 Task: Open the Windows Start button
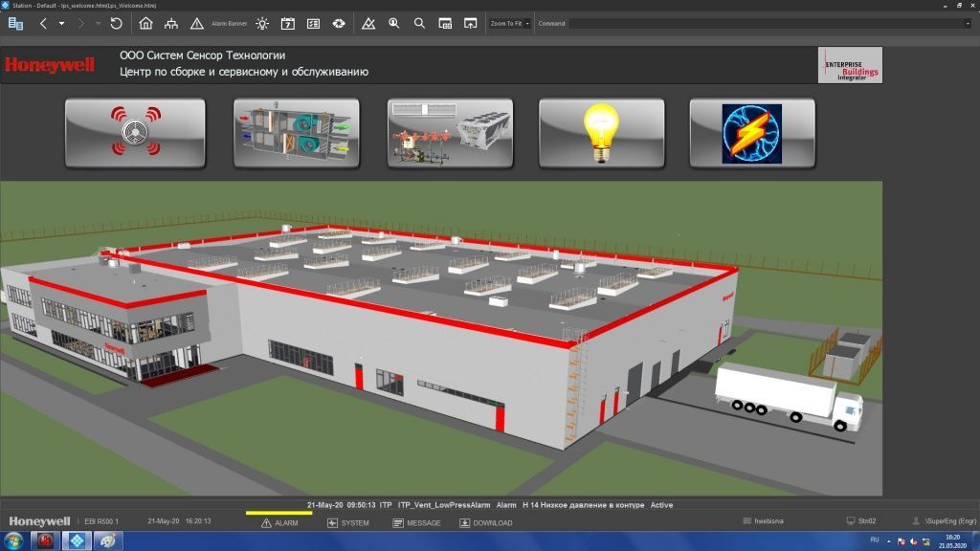[x=12, y=541]
